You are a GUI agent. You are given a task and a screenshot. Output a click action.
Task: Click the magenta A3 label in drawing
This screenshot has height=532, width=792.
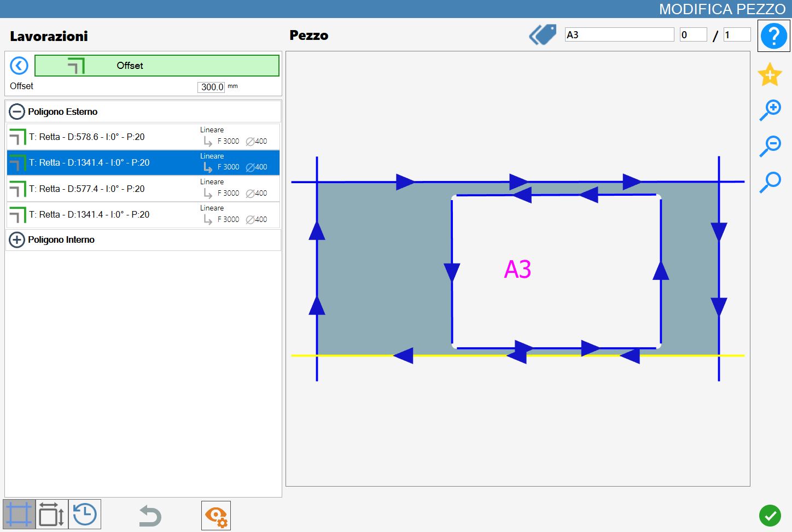[517, 269]
